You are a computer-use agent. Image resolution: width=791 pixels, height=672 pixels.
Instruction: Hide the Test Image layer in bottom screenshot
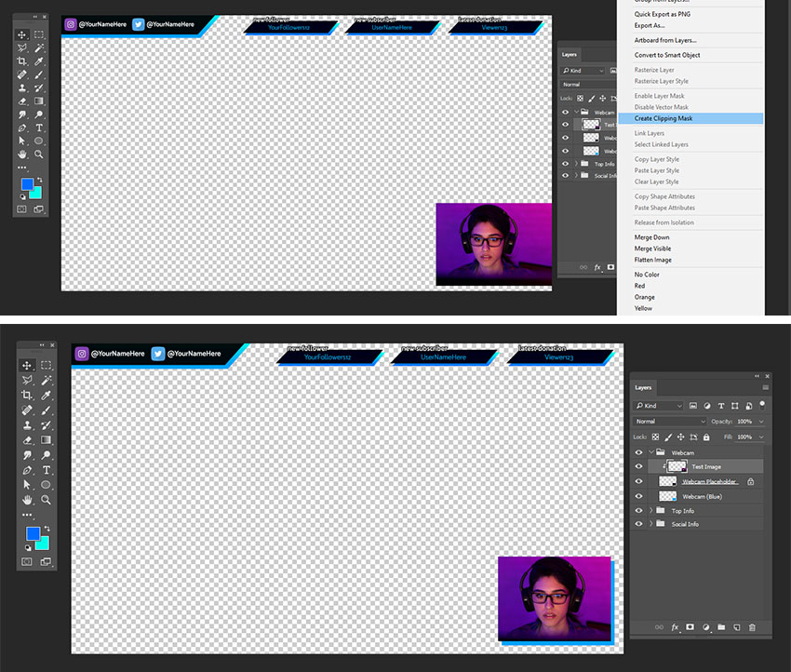click(638, 466)
